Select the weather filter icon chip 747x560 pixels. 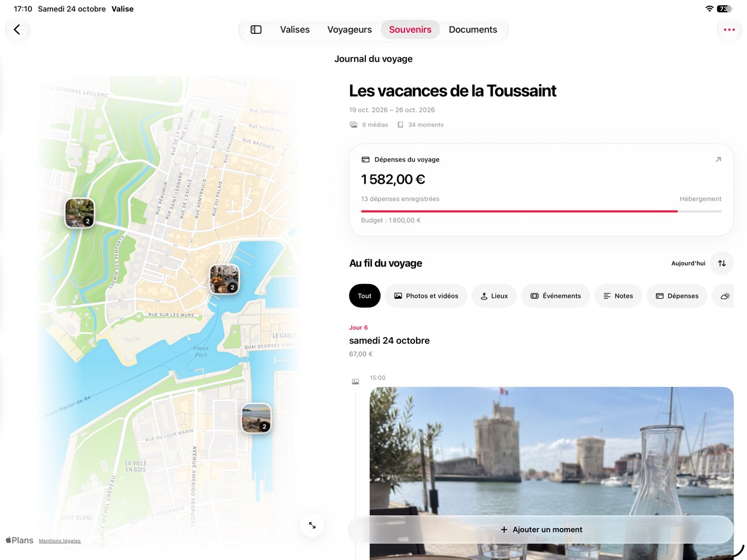coord(724,296)
